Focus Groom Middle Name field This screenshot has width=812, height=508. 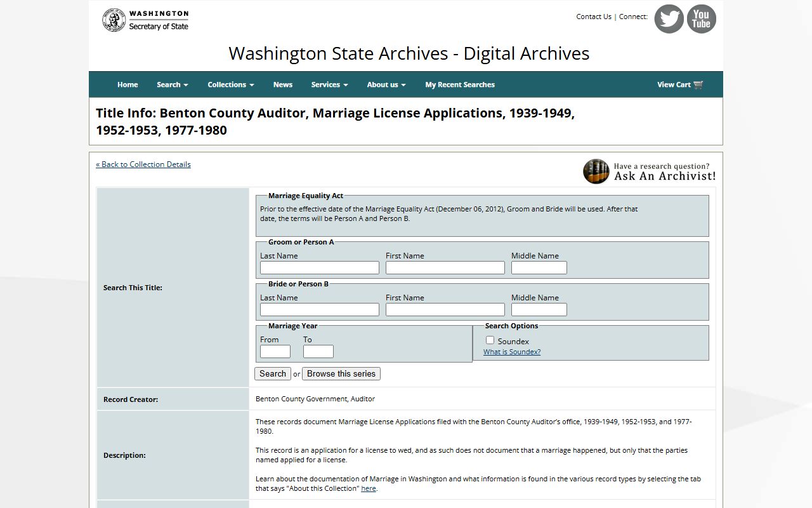click(539, 268)
